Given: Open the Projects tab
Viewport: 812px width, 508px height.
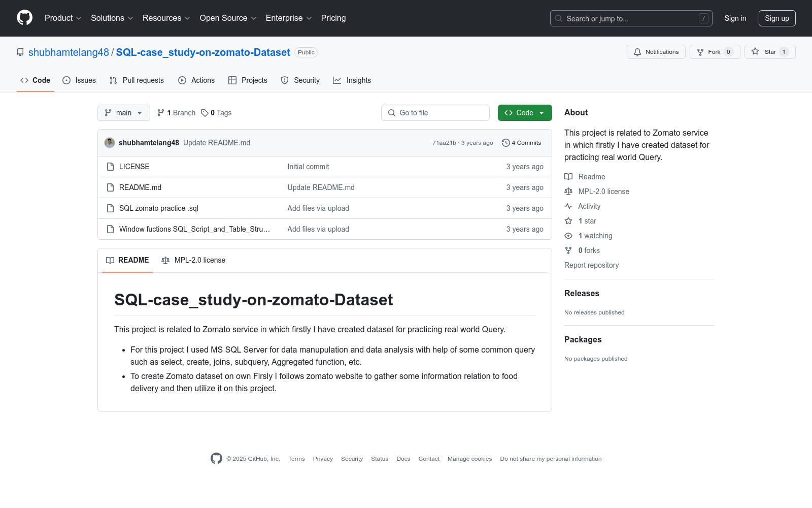Looking at the screenshot, I should point(248,80).
